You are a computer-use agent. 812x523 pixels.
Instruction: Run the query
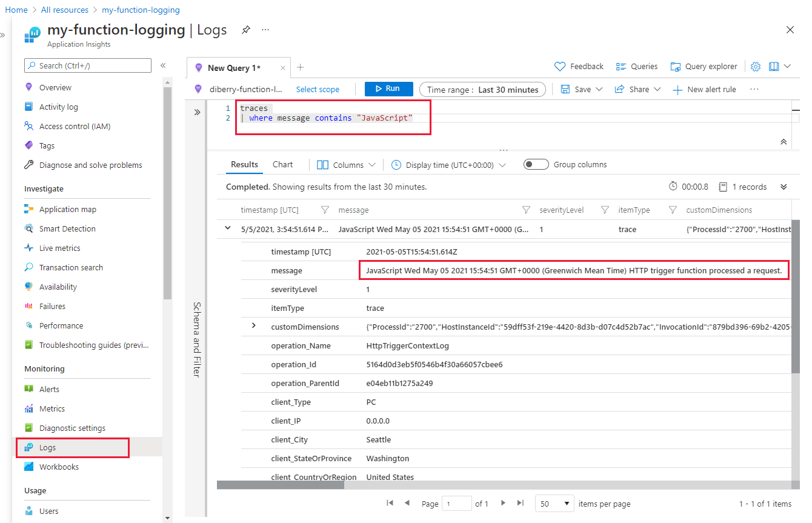point(389,89)
